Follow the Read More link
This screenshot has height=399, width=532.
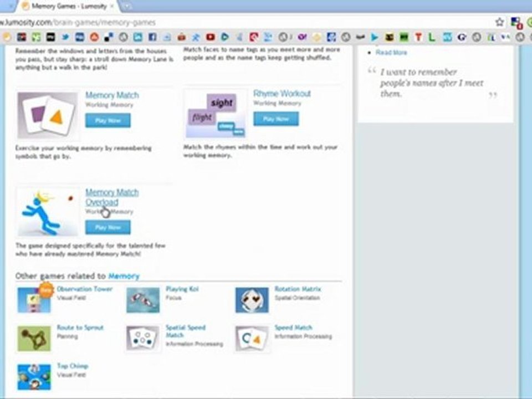tap(391, 52)
